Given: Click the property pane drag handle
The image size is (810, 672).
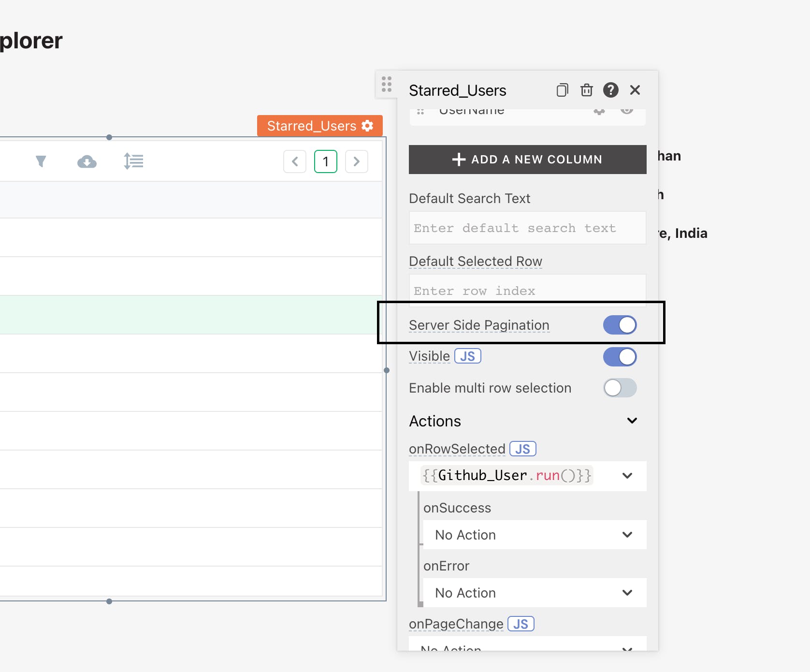Looking at the screenshot, I should (x=387, y=85).
